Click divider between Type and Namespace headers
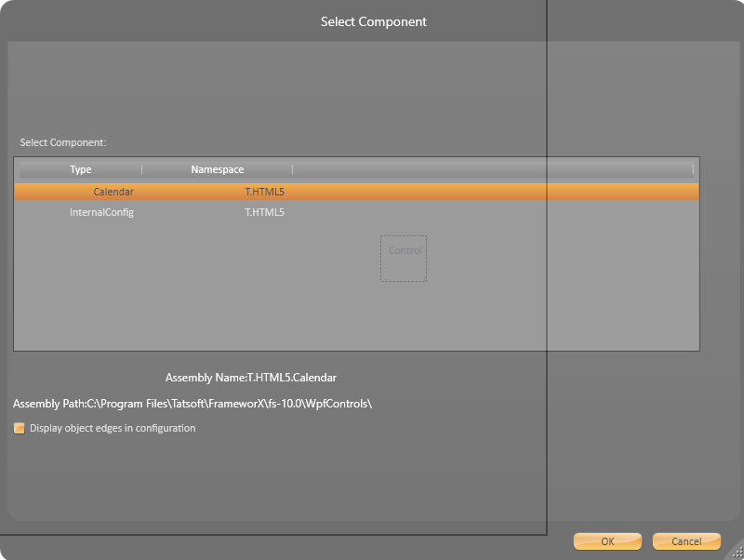The width and height of the screenshot is (744, 560). (x=142, y=169)
